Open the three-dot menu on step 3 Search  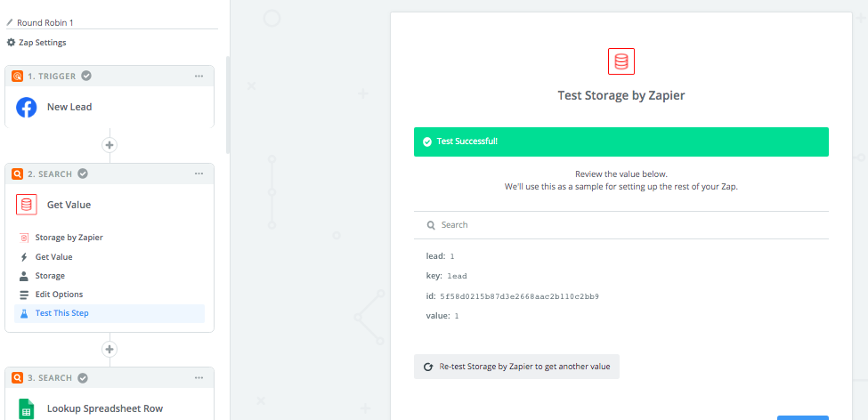tap(199, 378)
